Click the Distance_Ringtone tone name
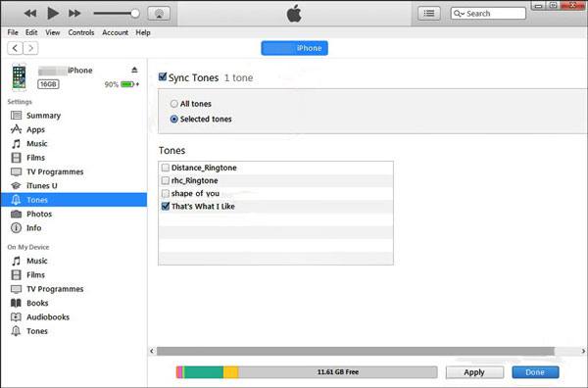Image resolution: width=588 pixels, height=388 pixels. point(204,168)
